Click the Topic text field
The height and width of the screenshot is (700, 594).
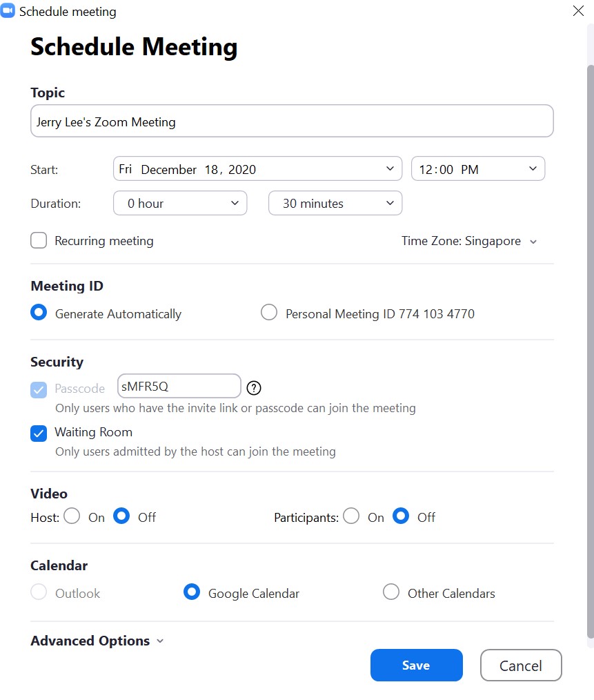tap(292, 121)
